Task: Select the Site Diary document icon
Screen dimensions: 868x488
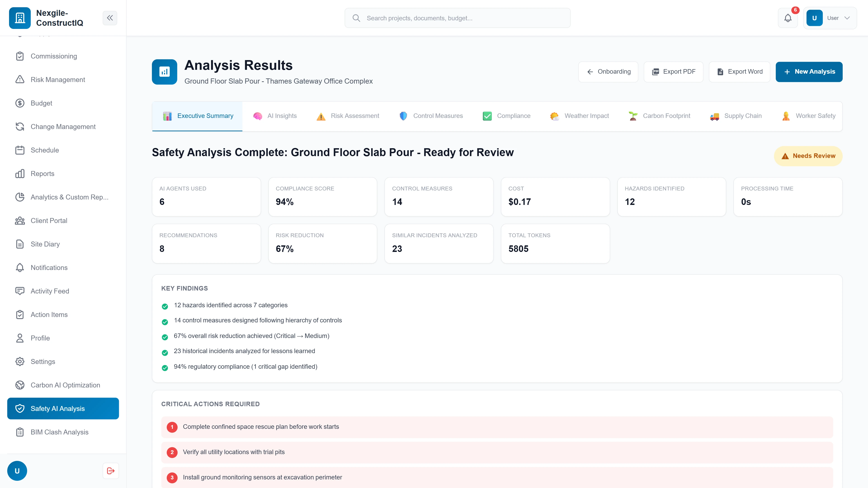Action: pyautogui.click(x=19, y=244)
